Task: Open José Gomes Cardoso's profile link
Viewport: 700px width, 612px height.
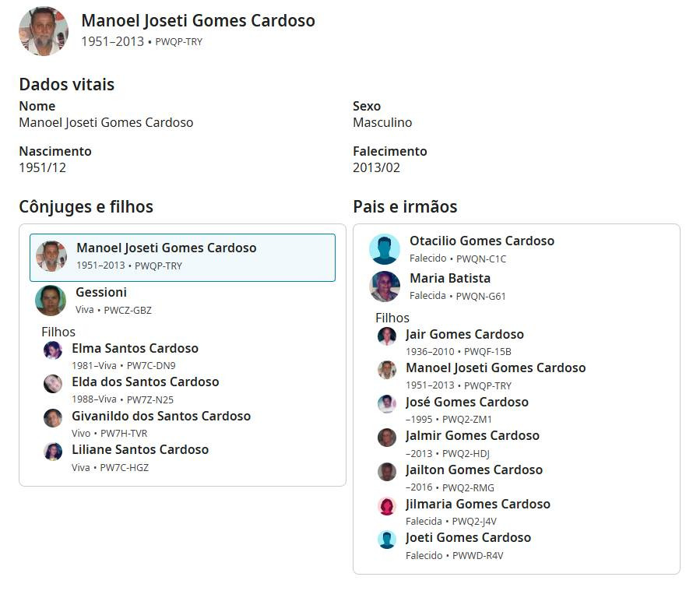Action: point(466,402)
